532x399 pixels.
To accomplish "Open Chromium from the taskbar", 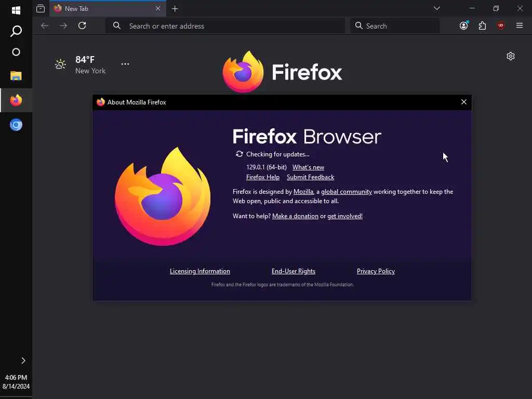I will click(16, 125).
